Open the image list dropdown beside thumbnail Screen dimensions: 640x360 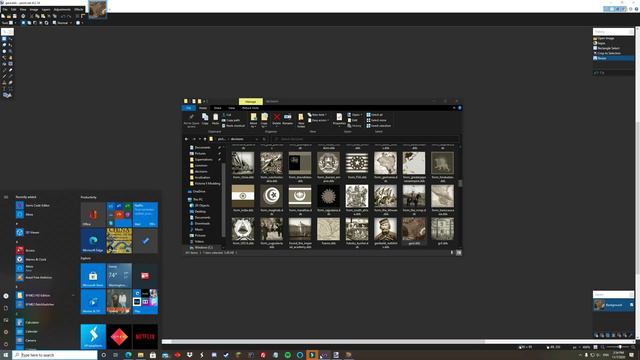[x=109, y=9]
